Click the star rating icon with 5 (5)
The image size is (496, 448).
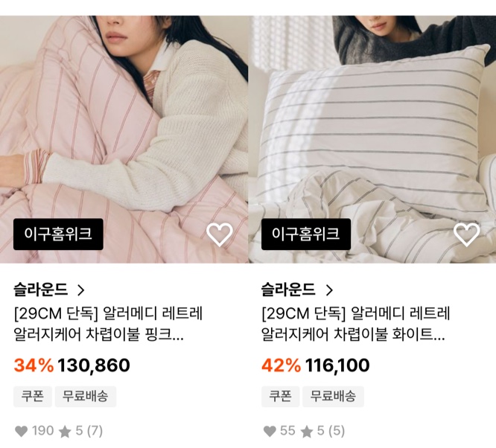307,432
